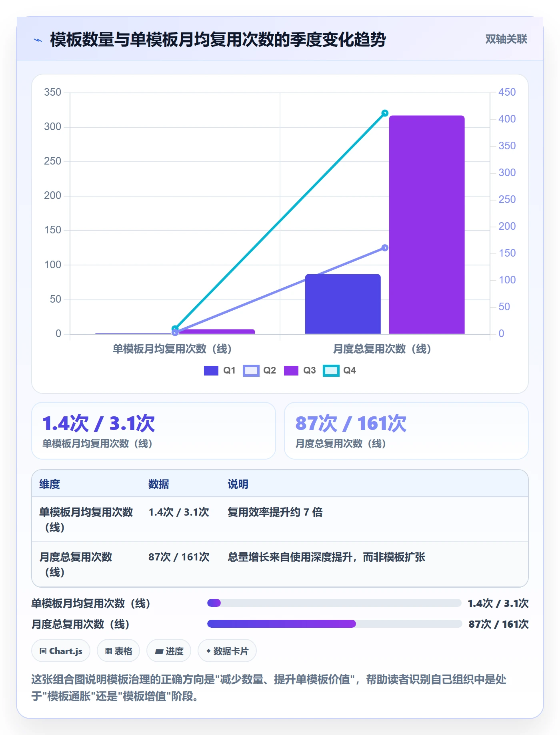The width and height of the screenshot is (560, 735).
Task: Click the Q2 line's upper end data point
Action: pyautogui.click(x=385, y=248)
